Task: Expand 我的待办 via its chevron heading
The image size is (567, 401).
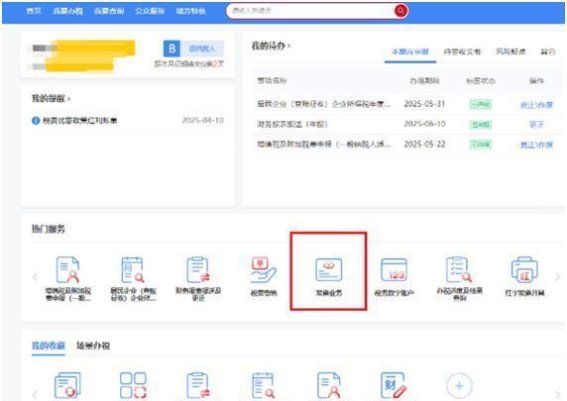Action: point(271,46)
